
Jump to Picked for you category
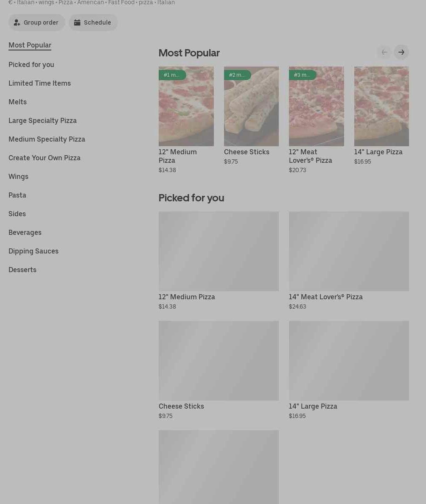(31, 64)
